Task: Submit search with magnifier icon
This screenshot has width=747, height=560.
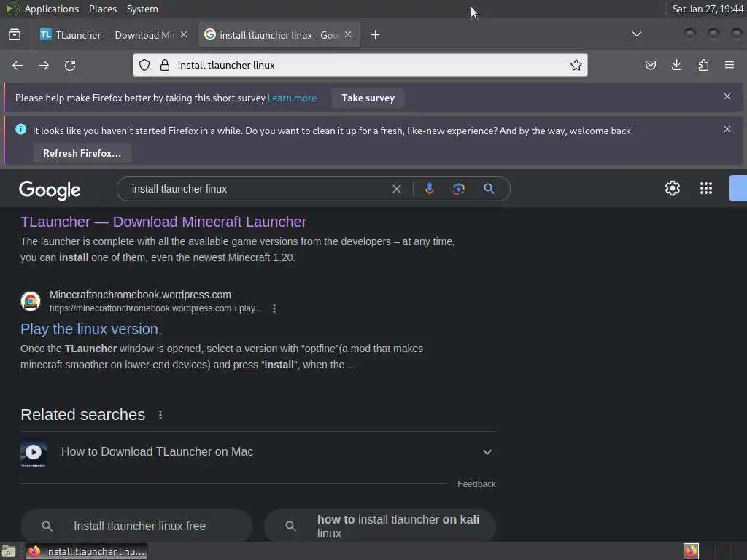Action: tap(489, 189)
